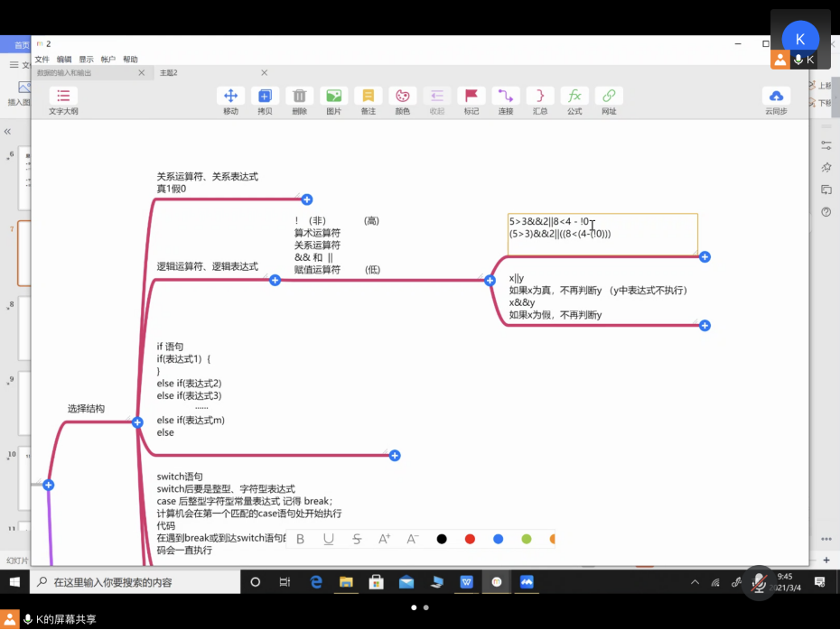Click the Windows taskbar search box
The image size is (840, 630).
click(135, 582)
